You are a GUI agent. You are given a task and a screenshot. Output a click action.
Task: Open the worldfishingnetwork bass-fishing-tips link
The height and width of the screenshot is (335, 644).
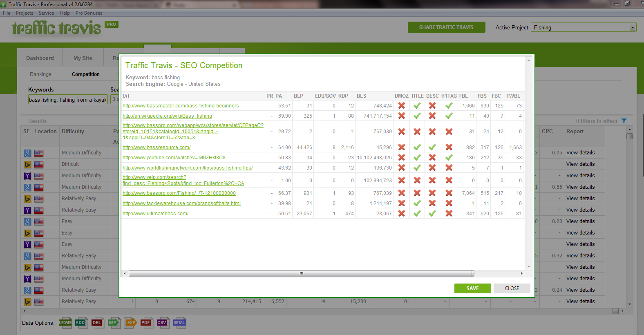188,168
